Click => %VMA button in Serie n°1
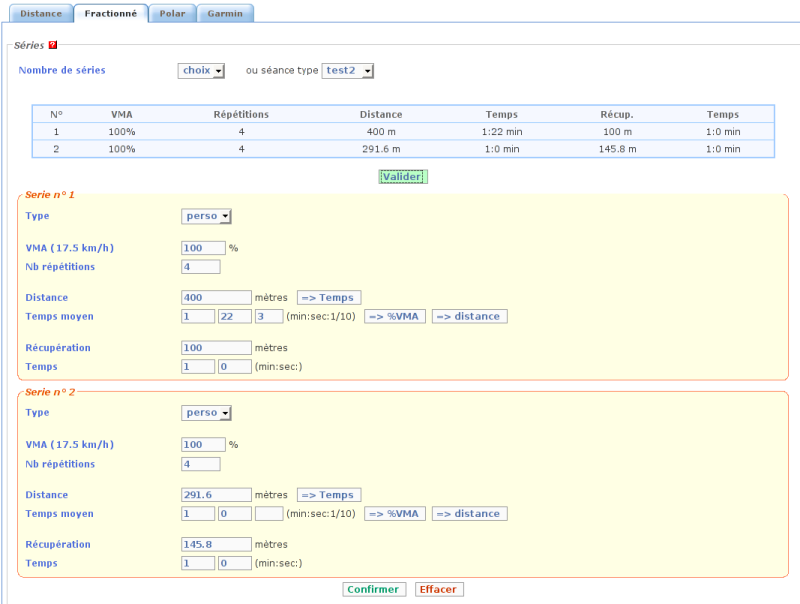Viewport: 800px width, 604px height. pos(394,316)
